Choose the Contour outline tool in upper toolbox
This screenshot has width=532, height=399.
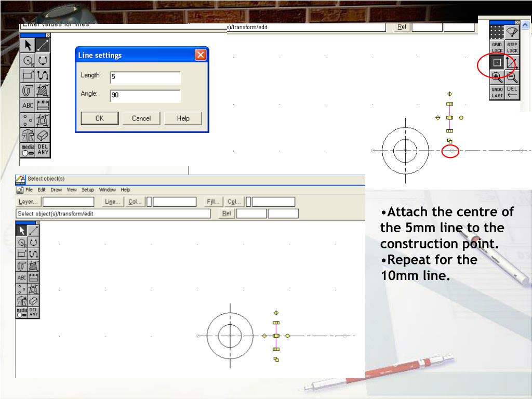tap(28, 90)
